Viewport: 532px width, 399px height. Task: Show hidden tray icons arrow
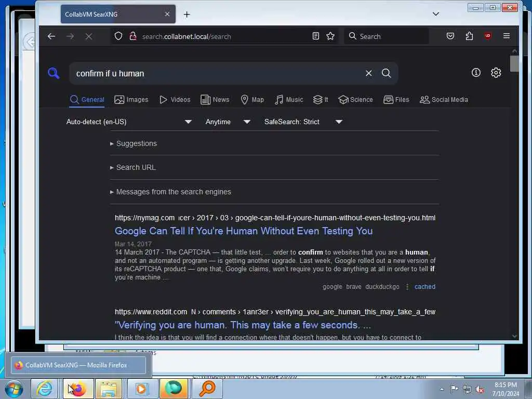(442, 389)
